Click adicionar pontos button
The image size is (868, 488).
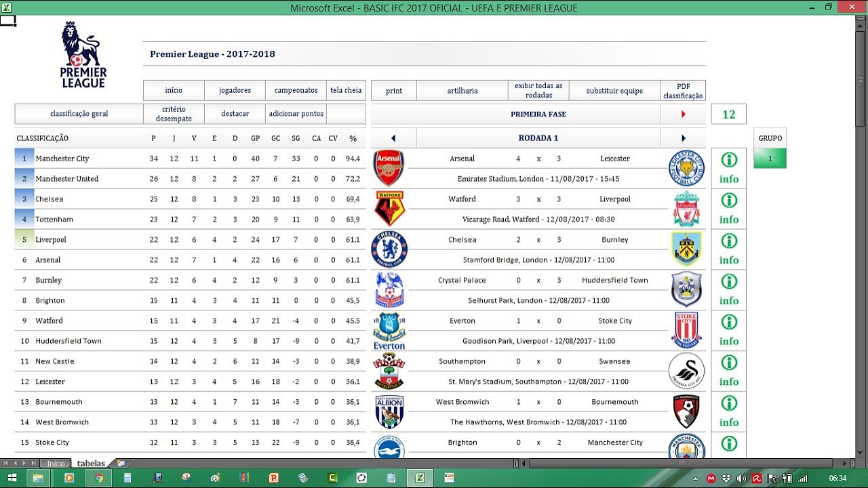296,114
